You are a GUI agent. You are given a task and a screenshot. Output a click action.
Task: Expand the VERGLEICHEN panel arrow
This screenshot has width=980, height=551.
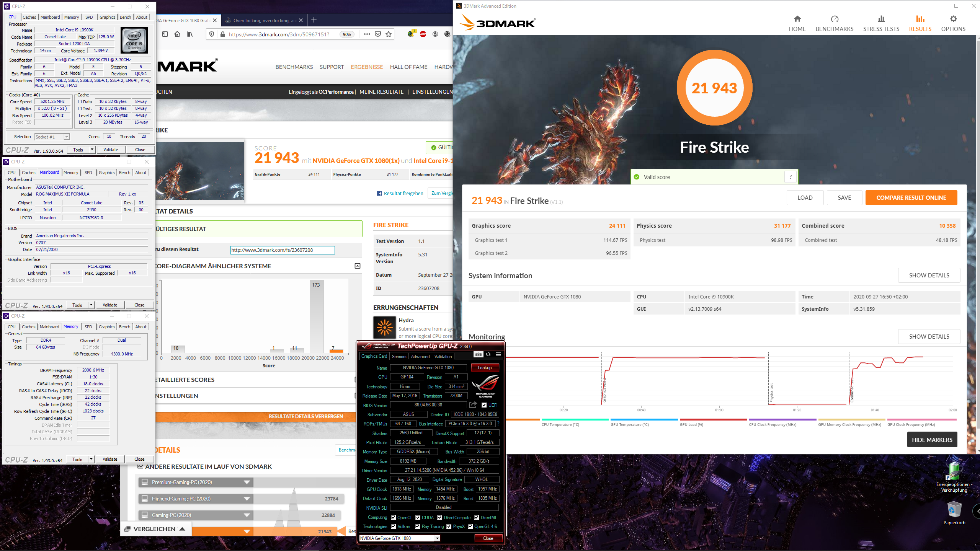[x=182, y=529]
